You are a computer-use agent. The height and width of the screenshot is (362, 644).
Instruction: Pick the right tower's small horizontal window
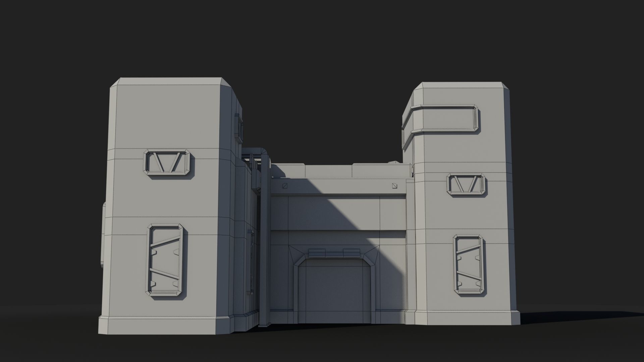pyautogui.click(x=467, y=184)
